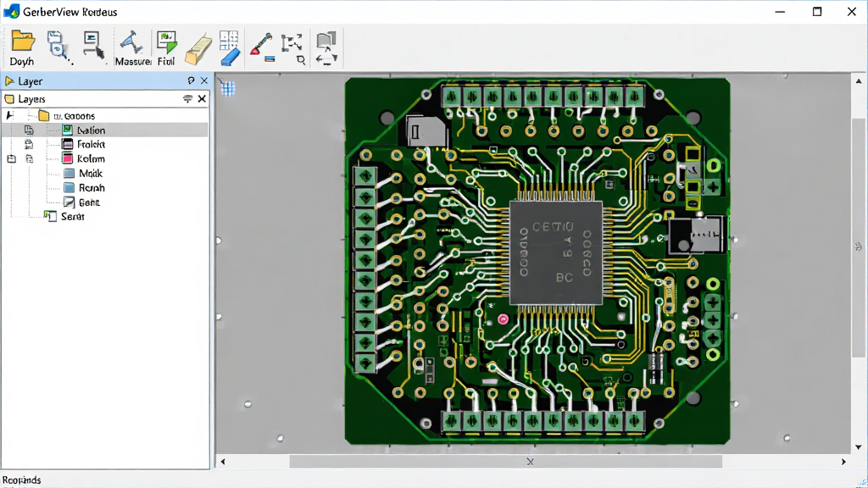Click the Rerph layer blue icon
This screenshot has height=488, width=868.
point(70,187)
